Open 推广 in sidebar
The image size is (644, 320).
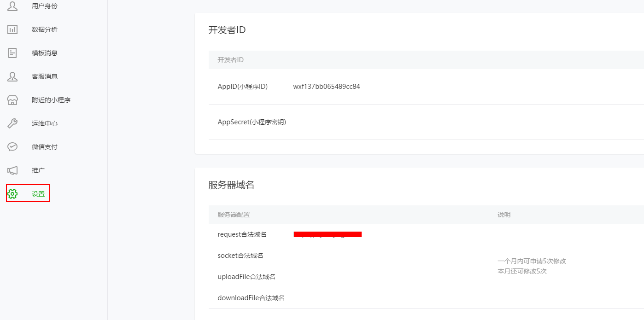[38, 170]
